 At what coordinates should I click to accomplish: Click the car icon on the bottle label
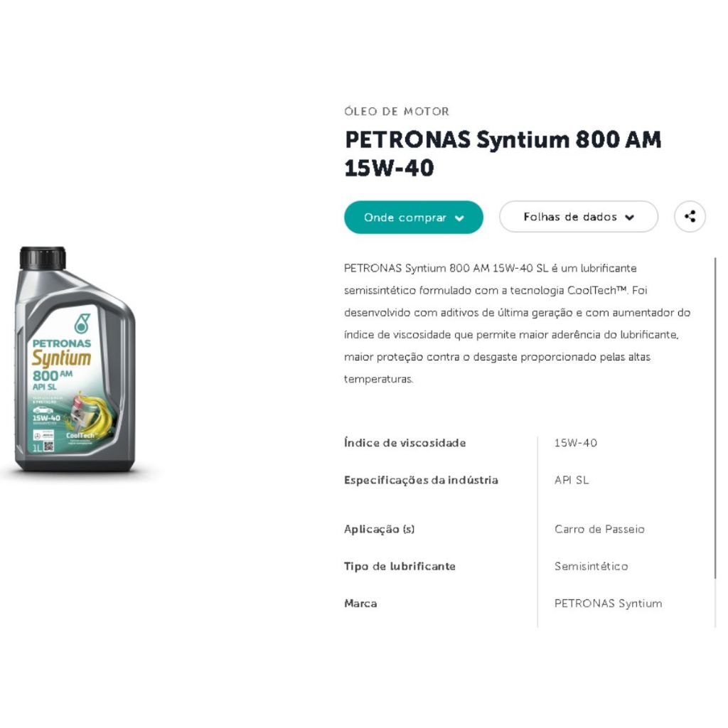click(x=43, y=410)
